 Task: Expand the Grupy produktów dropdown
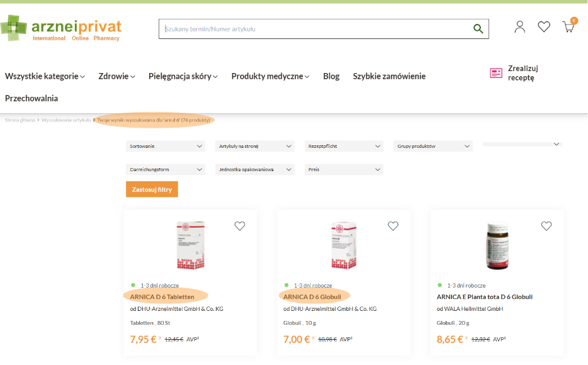pyautogui.click(x=433, y=147)
